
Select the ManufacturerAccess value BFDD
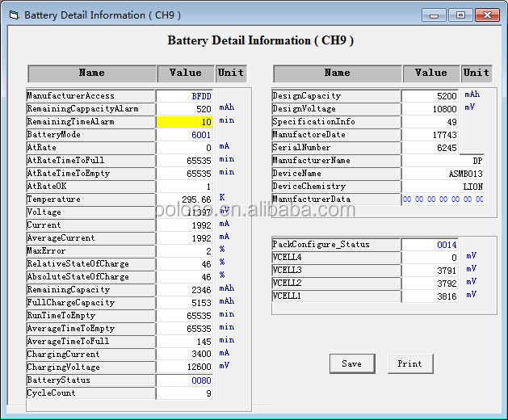[184, 96]
